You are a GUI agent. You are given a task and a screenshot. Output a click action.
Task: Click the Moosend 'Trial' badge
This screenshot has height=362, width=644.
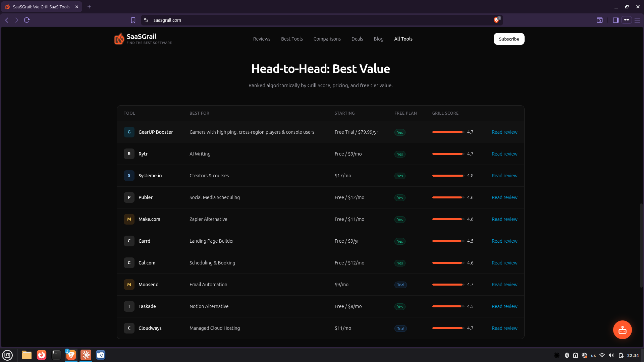tap(400, 285)
